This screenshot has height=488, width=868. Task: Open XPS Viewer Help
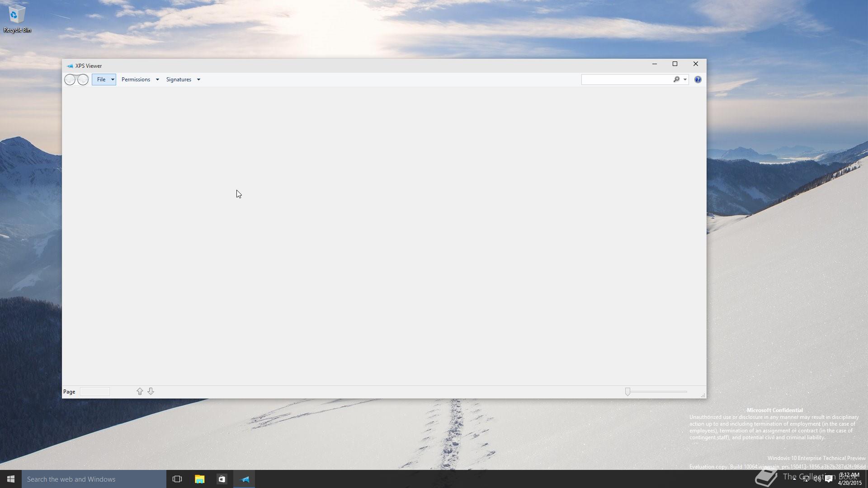pyautogui.click(x=698, y=80)
